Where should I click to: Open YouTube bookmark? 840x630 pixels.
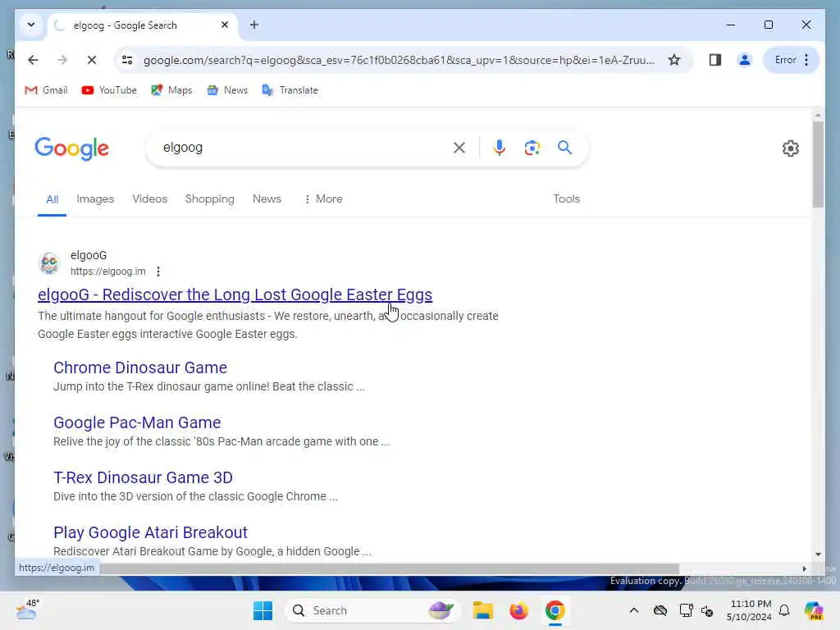[x=109, y=90]
